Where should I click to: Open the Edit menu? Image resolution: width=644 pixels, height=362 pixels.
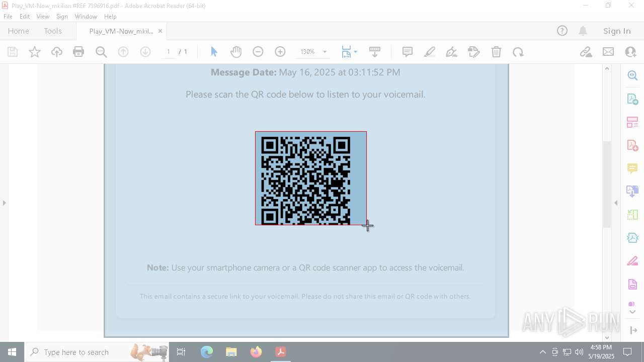coord(25,17)
